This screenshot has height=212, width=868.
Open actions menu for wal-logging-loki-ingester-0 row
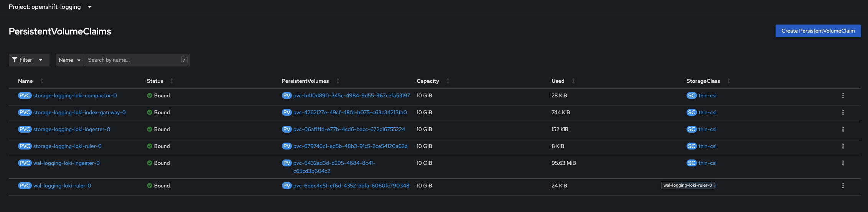tap(843, 163)
